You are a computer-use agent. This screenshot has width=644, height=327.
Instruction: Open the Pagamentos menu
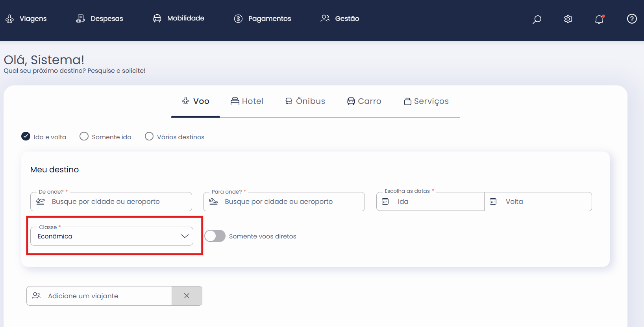point(263,18)
